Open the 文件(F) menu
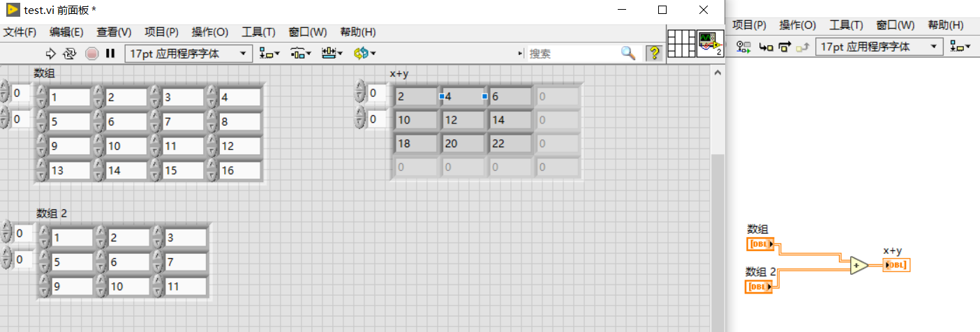The width and height of the screenshot is (980, 332). click(x=20, y=32)
